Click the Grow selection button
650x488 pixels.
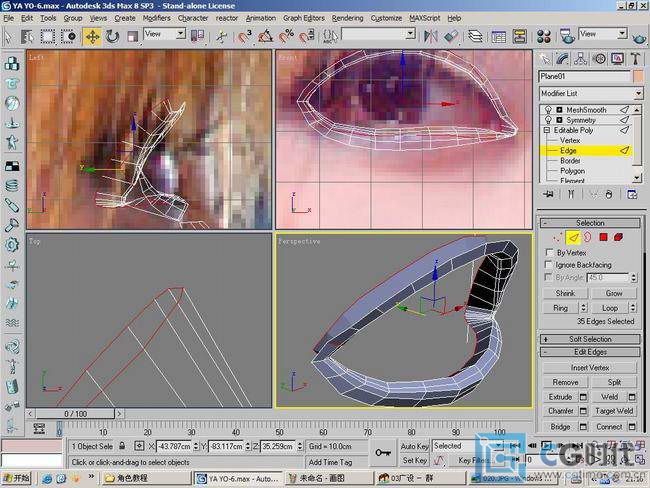coord(614,293)
